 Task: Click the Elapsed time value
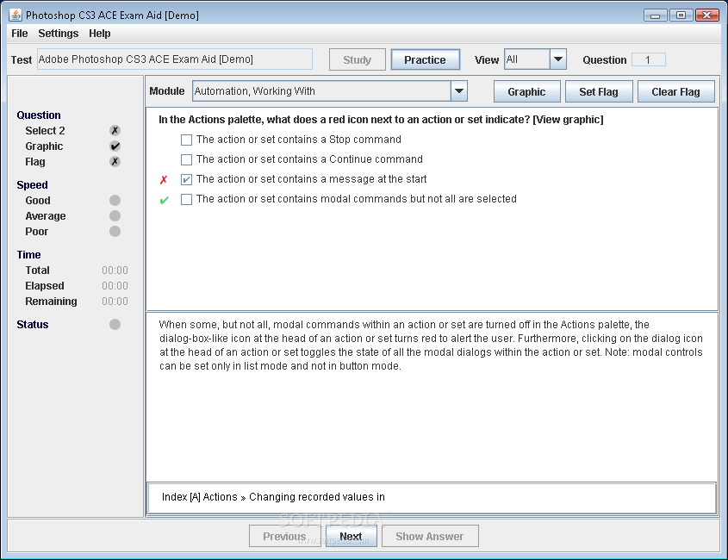(x=115, y=285)
